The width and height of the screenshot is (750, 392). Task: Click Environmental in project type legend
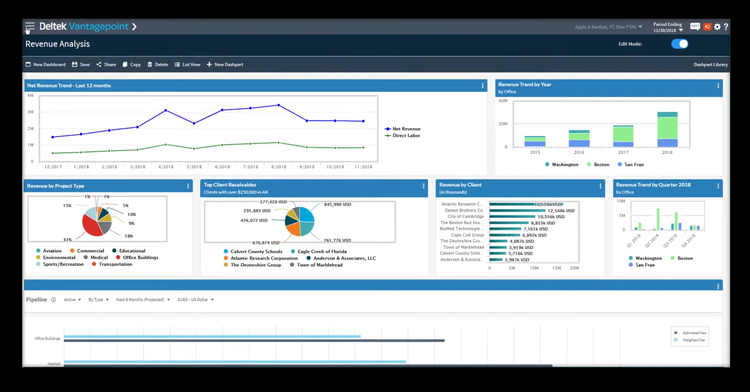55,258
